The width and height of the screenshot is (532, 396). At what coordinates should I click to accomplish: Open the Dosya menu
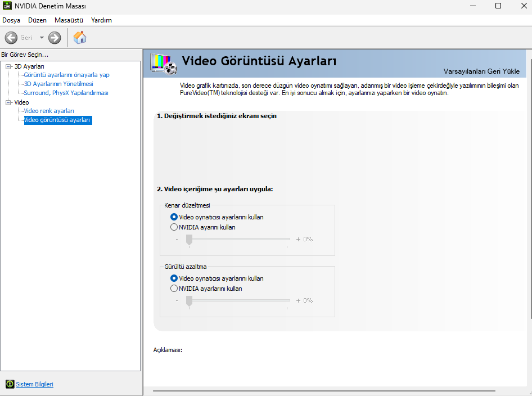pos(11,20)
